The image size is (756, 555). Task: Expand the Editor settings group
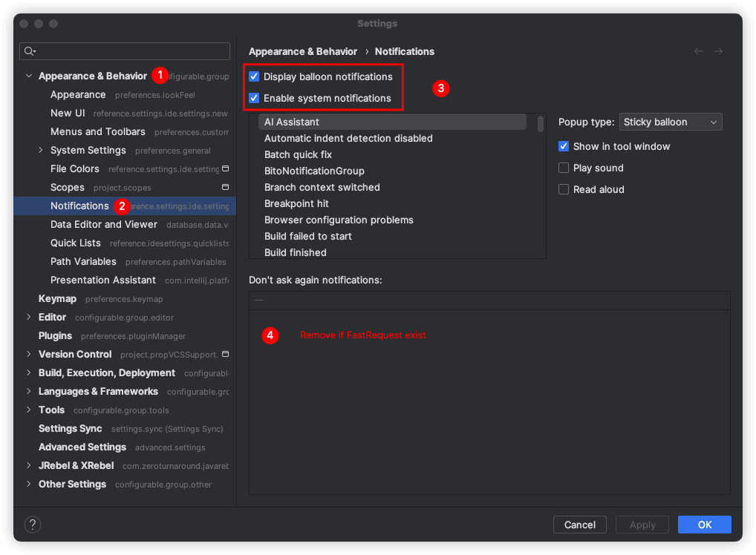coord(29,317)
